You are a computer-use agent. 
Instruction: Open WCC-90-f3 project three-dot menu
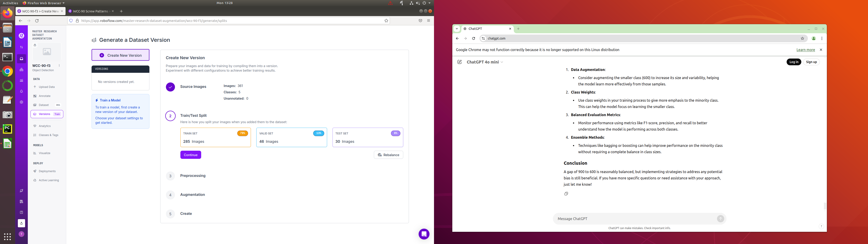click(x=59, y=65)
